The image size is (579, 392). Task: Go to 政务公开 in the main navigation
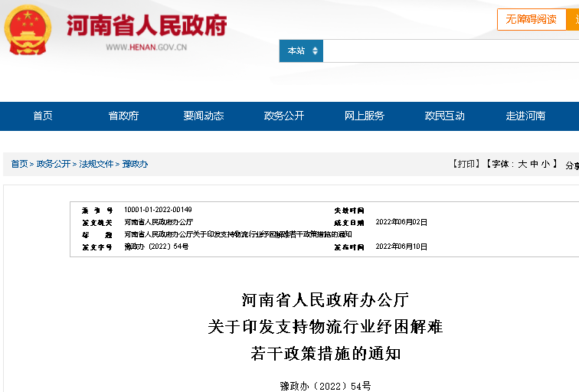click(x=284, y=116)
